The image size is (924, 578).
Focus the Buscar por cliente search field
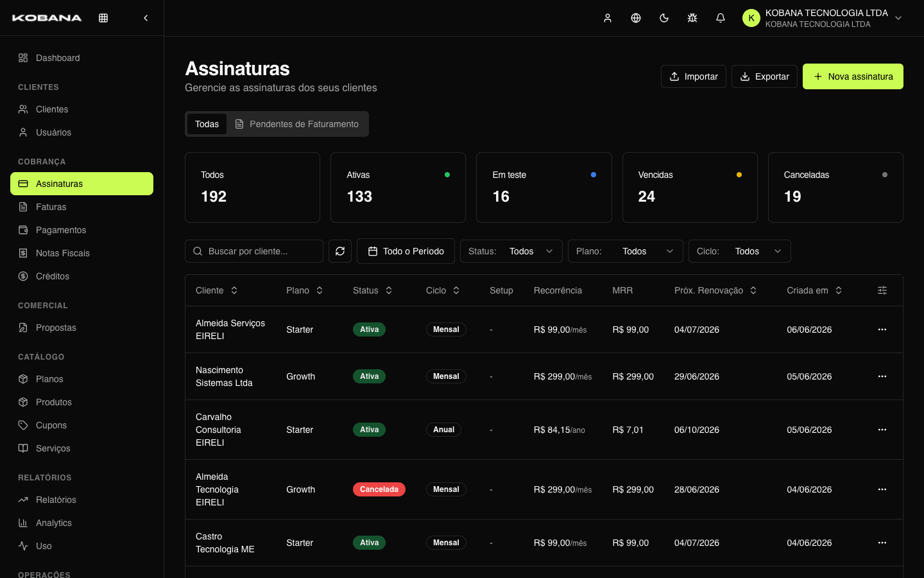(254, 251)
